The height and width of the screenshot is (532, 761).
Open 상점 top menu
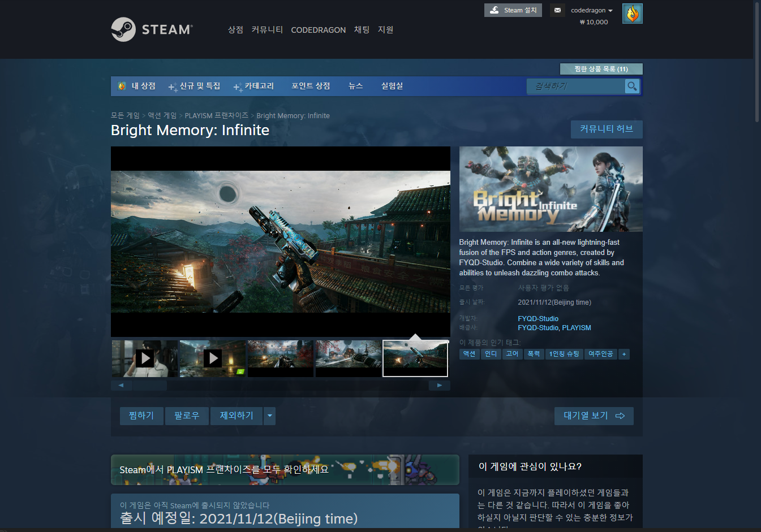(x=235, y=29)
